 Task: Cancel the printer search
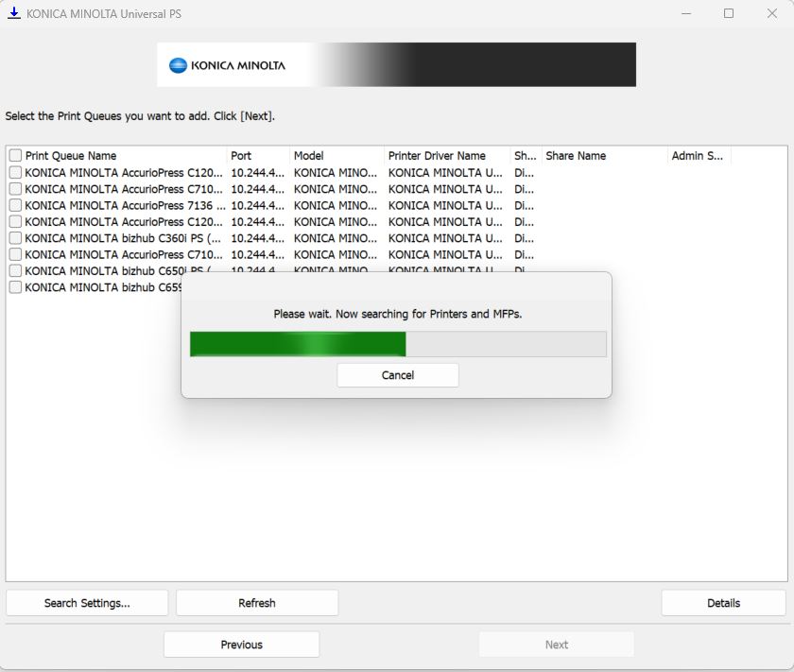398,375
